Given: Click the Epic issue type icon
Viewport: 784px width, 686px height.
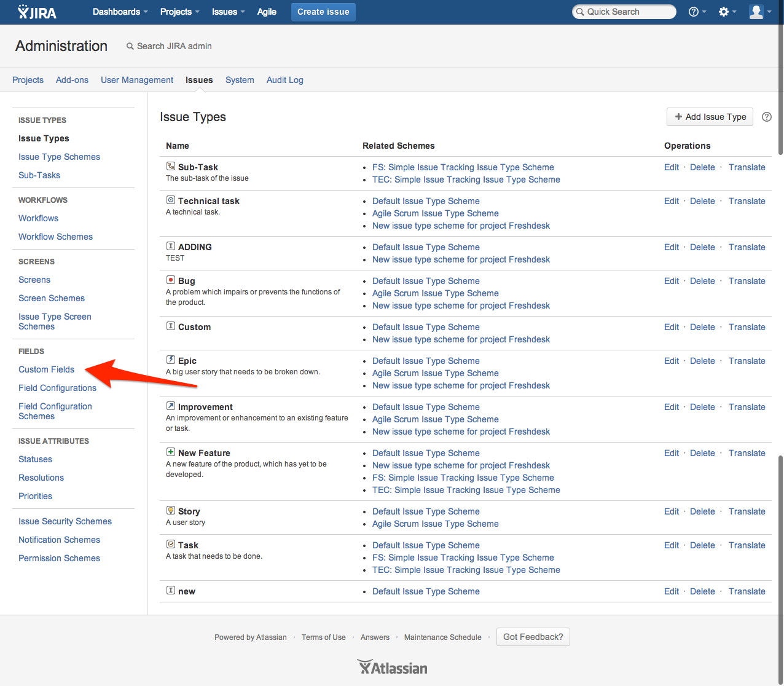Looking at the screenshot, I should coord(171,360).
